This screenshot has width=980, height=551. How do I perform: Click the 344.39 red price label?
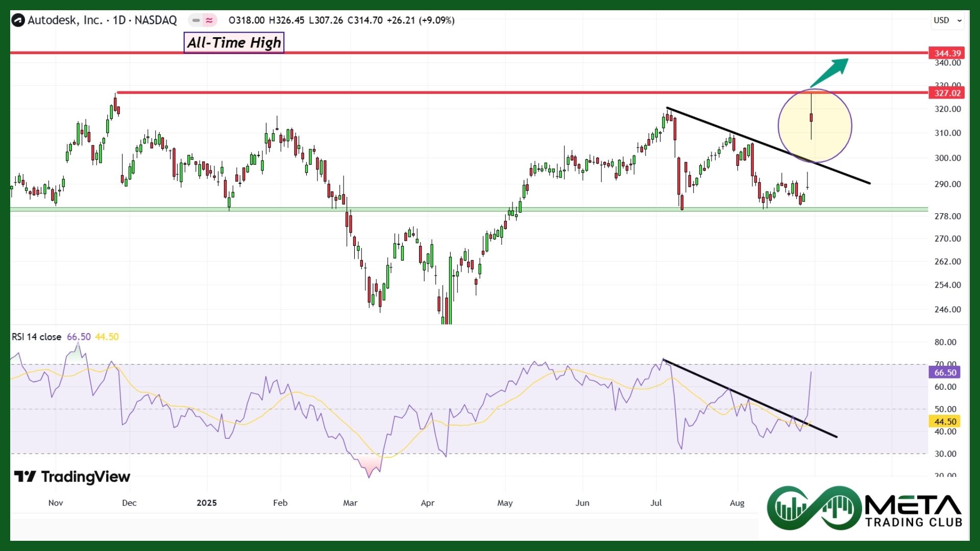pyautogui.click(x=947, y=53)
